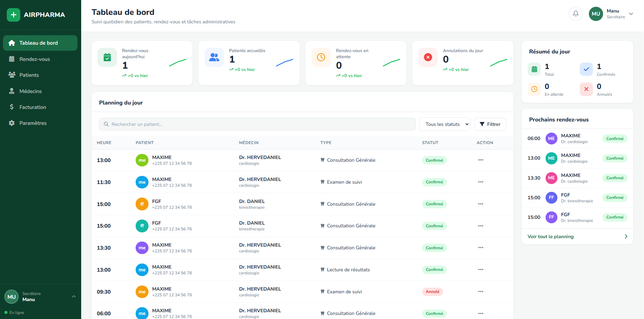The image size is (644, 319).
Task: Click the Annulé status badge
Action: click(x=432, y=292)
